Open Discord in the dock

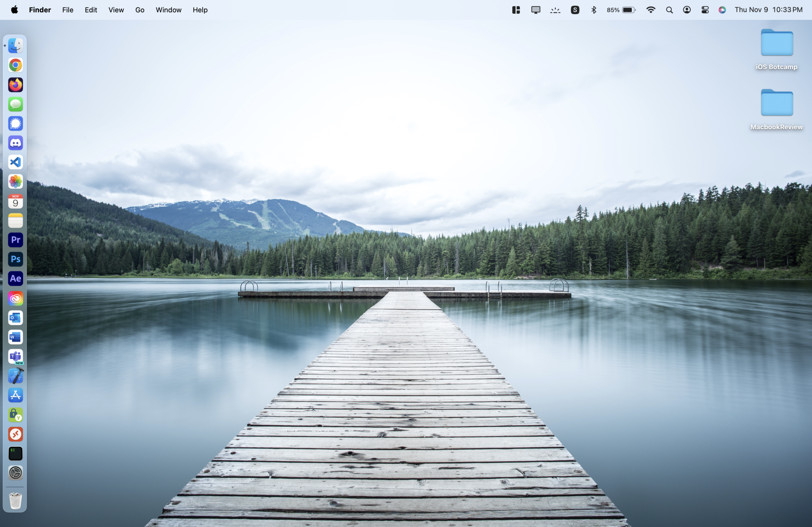point(15,143)
